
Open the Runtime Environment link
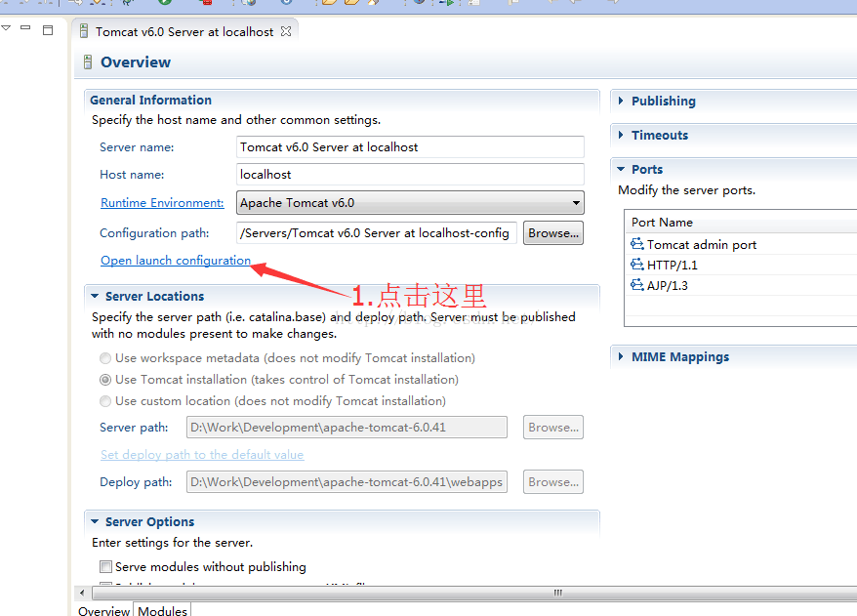coord(162,203)
